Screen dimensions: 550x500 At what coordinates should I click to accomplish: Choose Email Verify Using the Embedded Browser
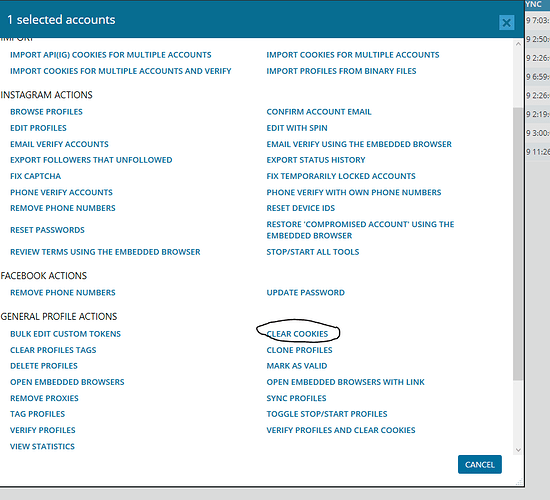pos(359,144)
